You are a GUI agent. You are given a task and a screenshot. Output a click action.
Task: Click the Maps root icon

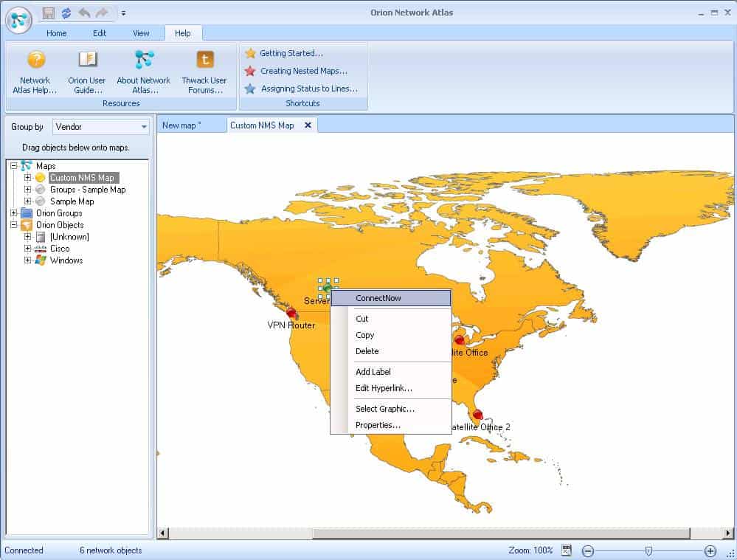[x=27, y=165]
